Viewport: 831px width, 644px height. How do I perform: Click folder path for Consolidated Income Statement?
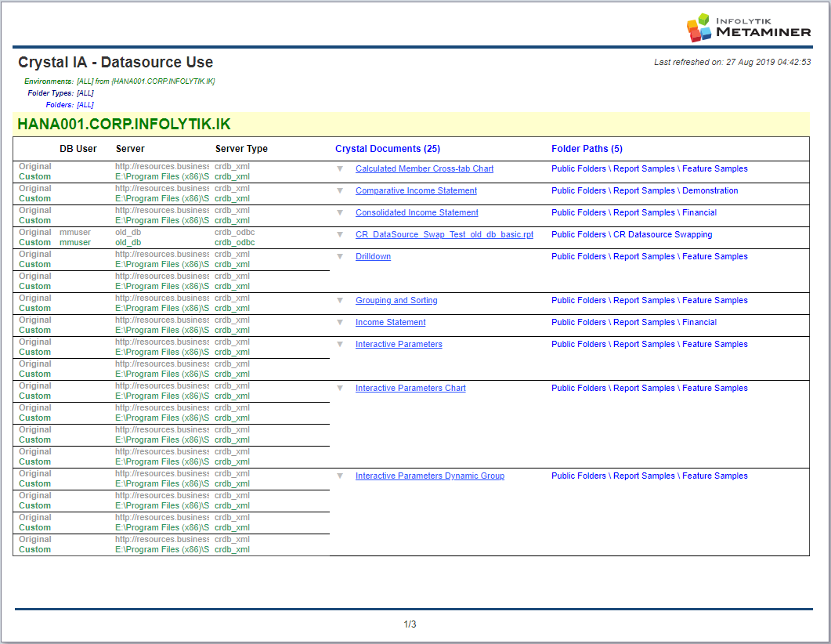pyautogui.click(x=634, y=212)
